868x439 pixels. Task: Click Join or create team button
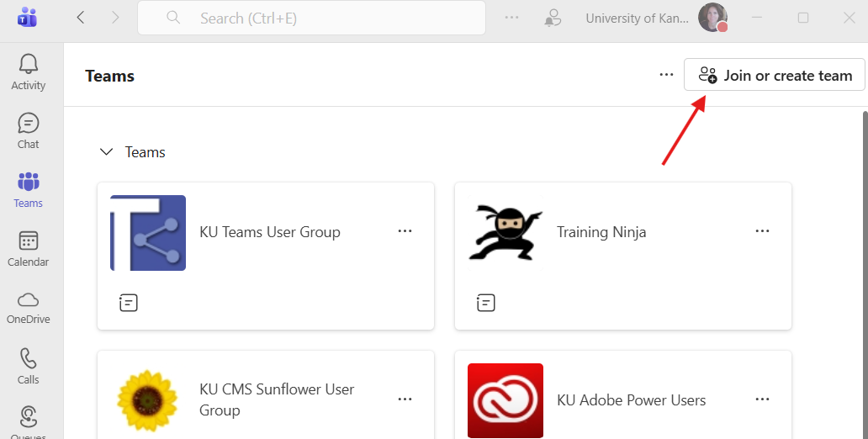coord(775,75)
